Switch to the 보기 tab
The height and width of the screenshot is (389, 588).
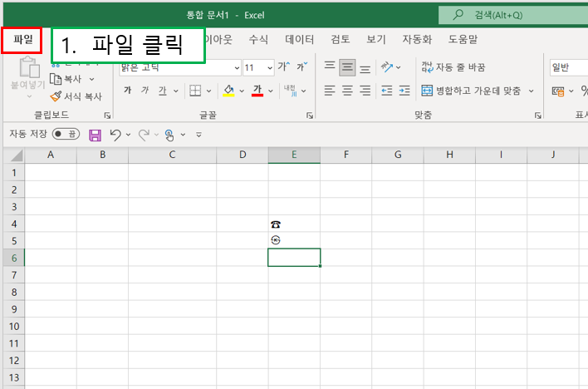coord(376,39)
